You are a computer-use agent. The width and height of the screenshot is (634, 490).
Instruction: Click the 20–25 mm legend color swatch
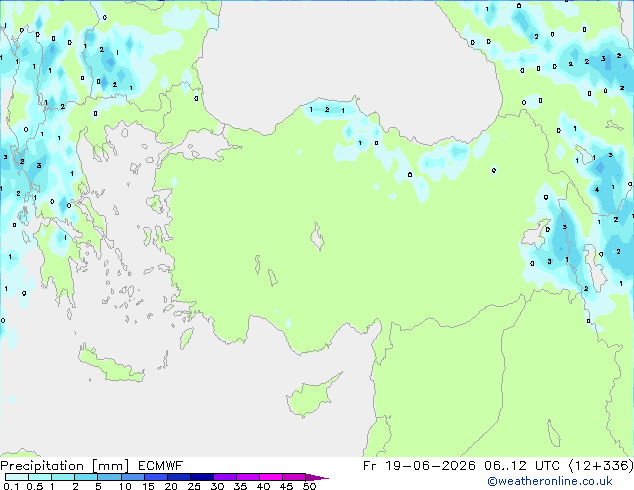178,477
